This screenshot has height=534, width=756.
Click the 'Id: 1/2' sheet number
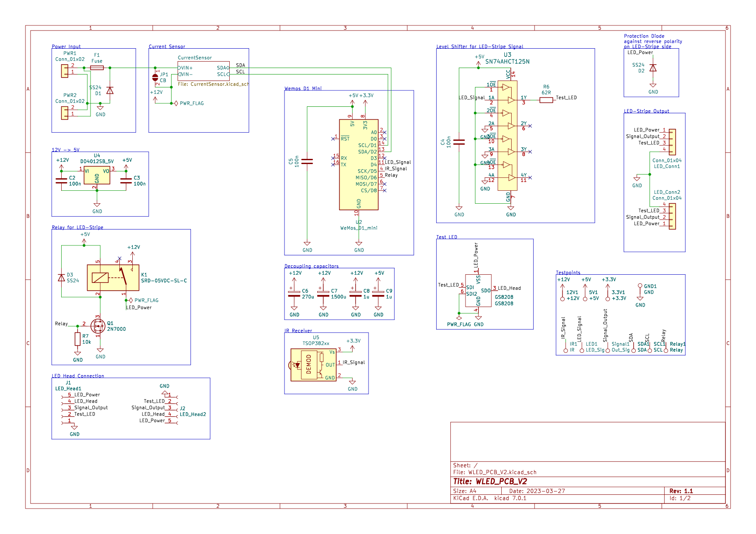(680, 498)
